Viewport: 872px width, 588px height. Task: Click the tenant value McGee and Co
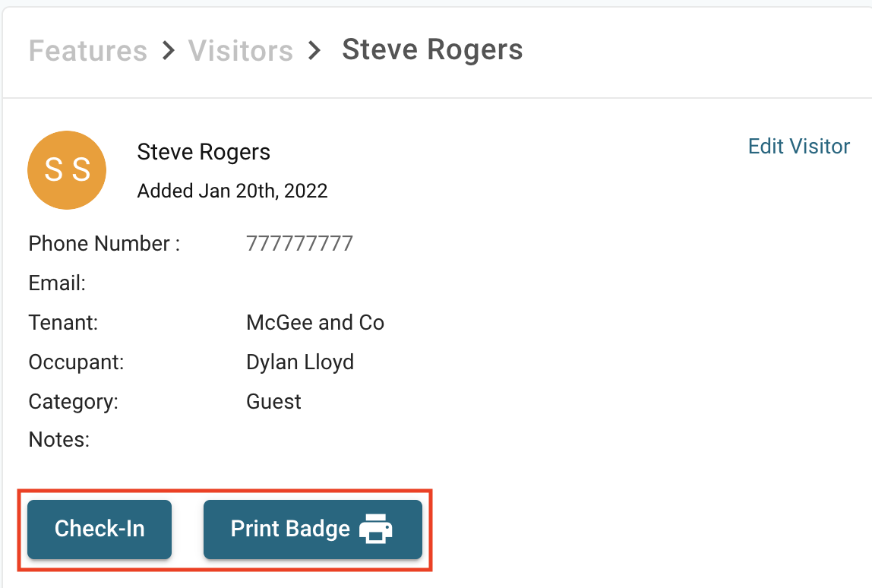tap(315, 323)
